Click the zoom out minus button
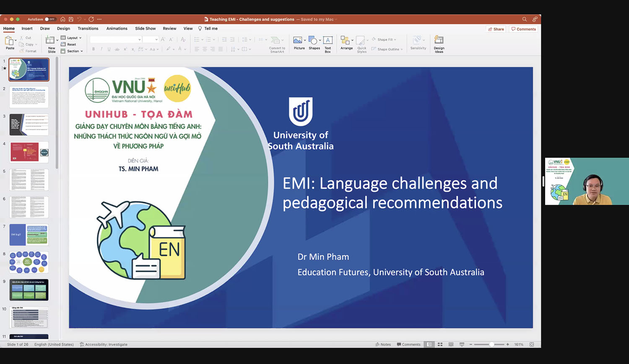The height and width of the screenshot is (364, 629). click(x=471, y=344)
